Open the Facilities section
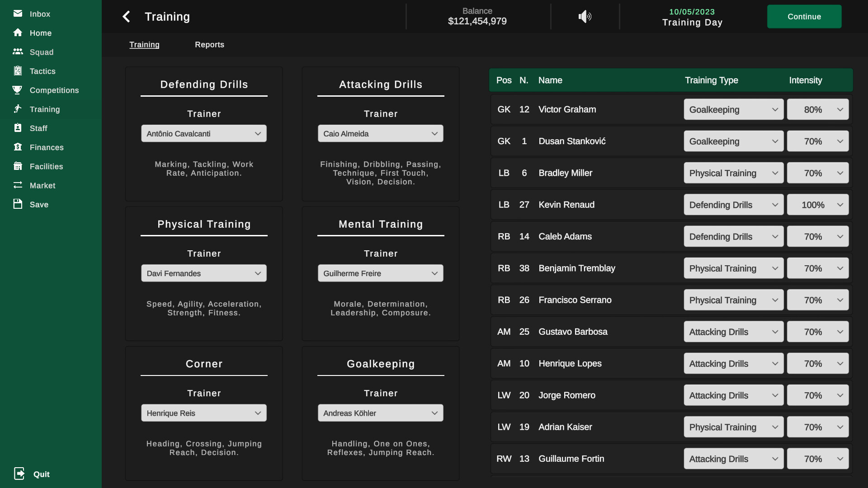This screenshot has height=488, width=868. 46,166
